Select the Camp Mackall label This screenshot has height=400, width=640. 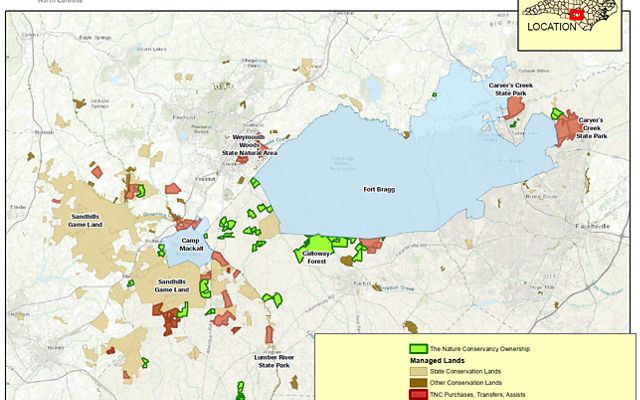(x=189, y=241)
